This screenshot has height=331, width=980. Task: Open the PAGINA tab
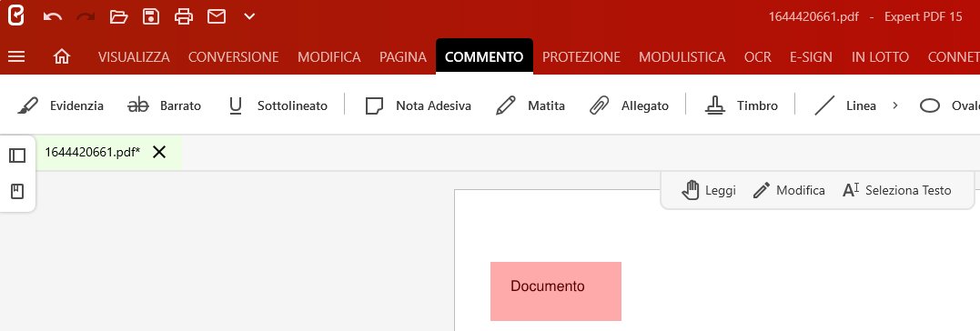click(403, 56)
